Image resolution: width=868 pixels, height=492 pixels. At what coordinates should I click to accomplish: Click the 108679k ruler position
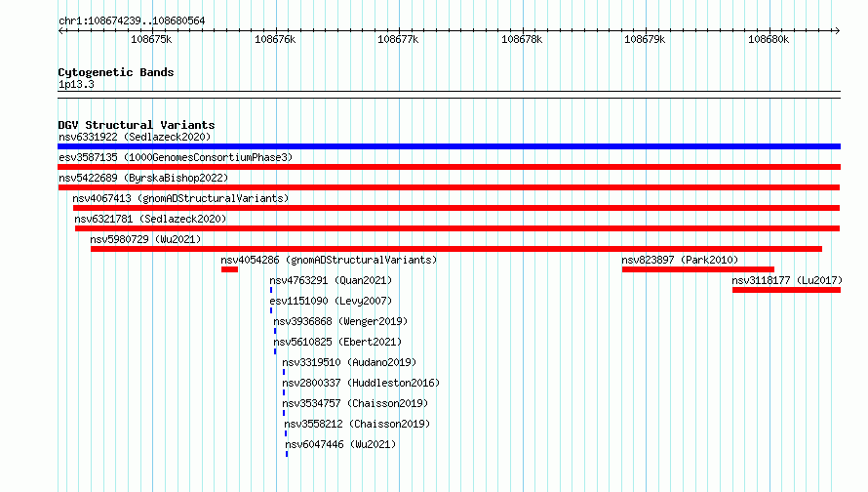645,39
